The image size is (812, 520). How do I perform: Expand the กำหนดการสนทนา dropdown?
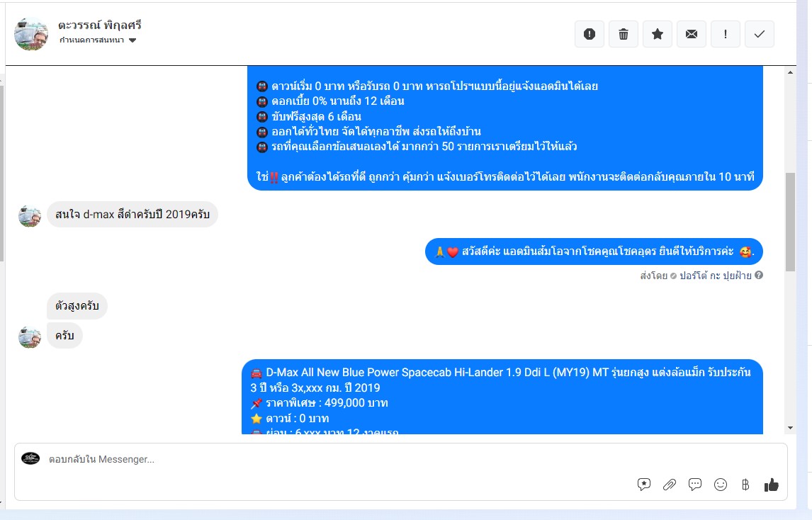97,40
